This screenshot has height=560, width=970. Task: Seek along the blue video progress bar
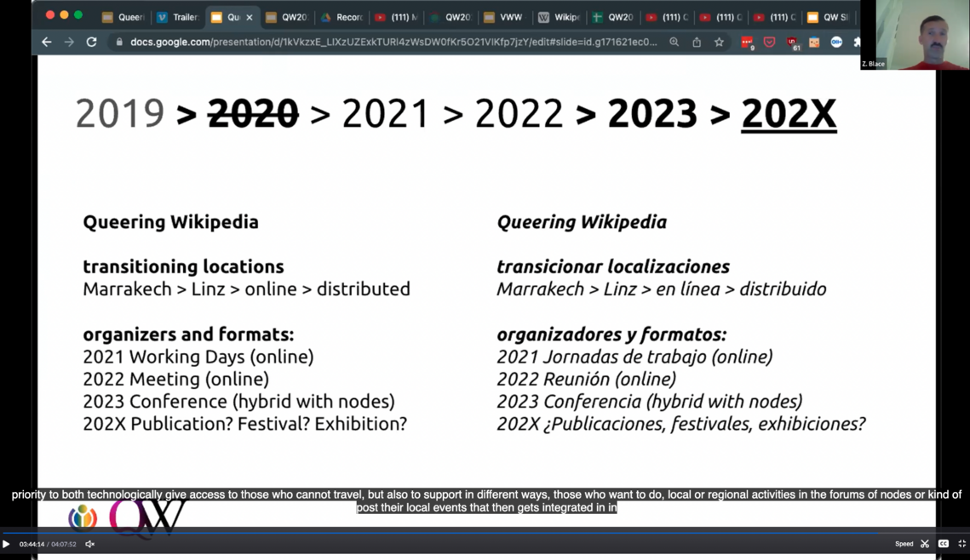coord(485,532)
